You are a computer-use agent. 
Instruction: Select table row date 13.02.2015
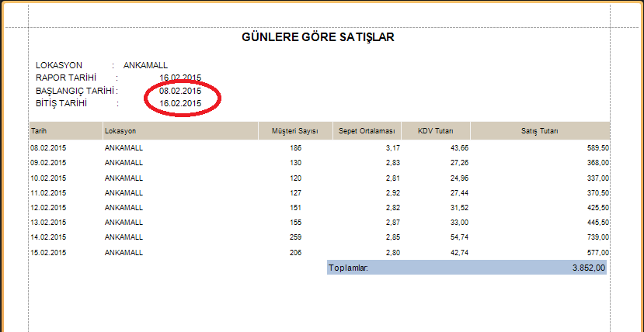48,222
